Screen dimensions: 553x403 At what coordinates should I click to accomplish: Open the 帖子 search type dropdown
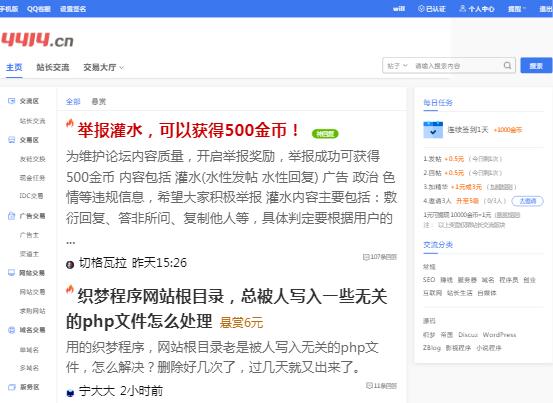[397, 66]
